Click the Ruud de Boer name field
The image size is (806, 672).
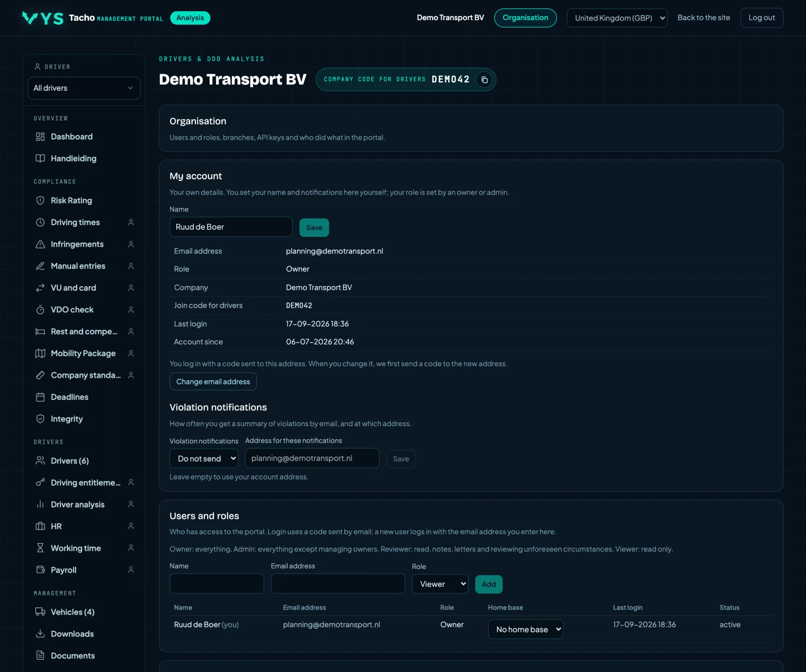coord(231,227)
